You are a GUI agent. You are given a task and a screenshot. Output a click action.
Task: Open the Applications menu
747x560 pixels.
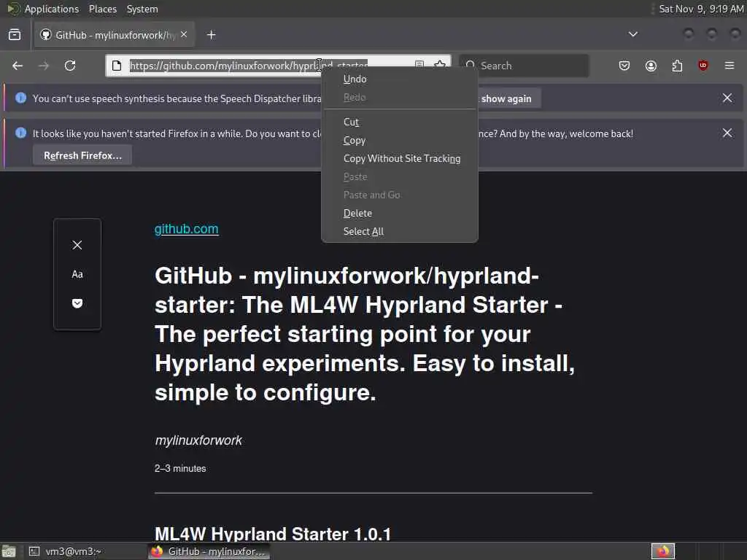pyautogui.click(x=52, y=9)
